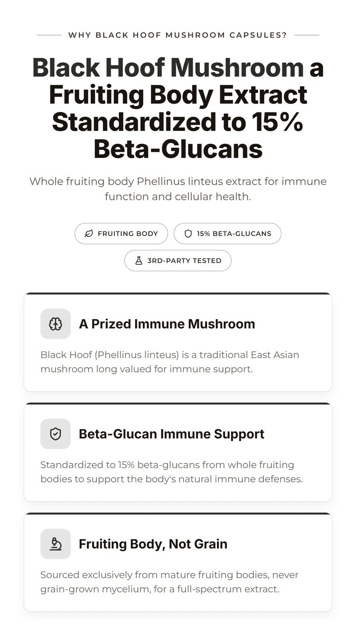Image resolution: width=356 pixels, height=644 pixels.
Task: Click the A Prized Immune Mushroom heading
Action: pos(167,324)
